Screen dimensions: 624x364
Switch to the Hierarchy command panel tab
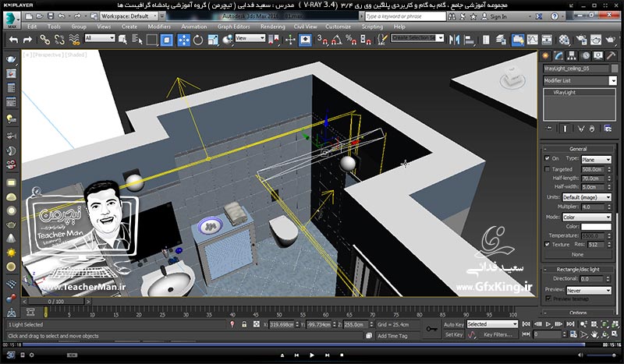pyautogui.click(x=572, y=56)
